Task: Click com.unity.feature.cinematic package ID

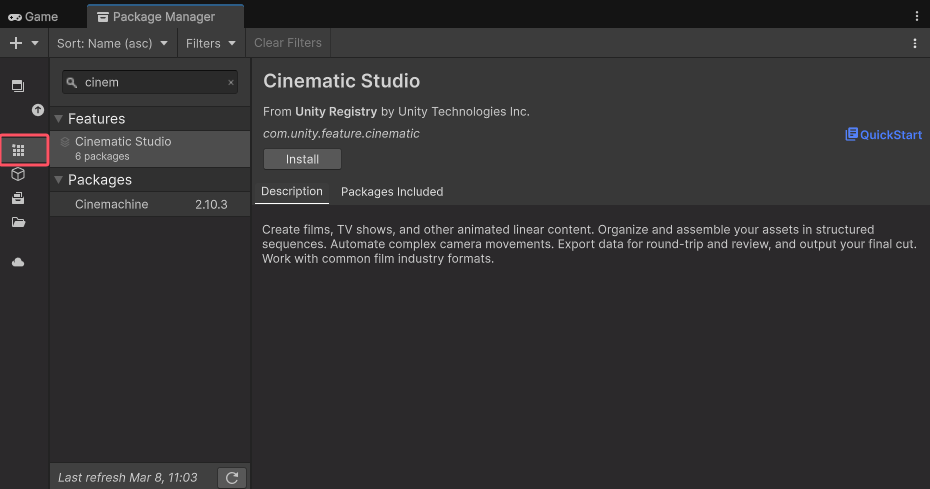Action: [341, 134]
